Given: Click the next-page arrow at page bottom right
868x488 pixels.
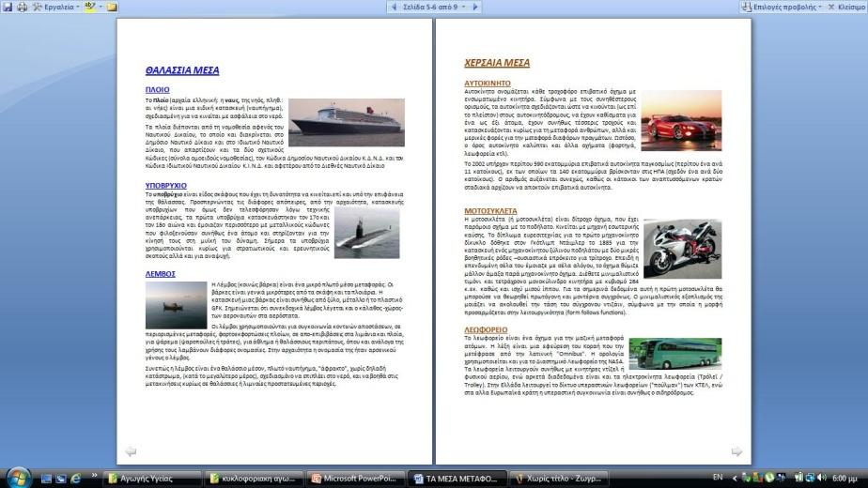Looking at the screenshot, I should (736, 451).
